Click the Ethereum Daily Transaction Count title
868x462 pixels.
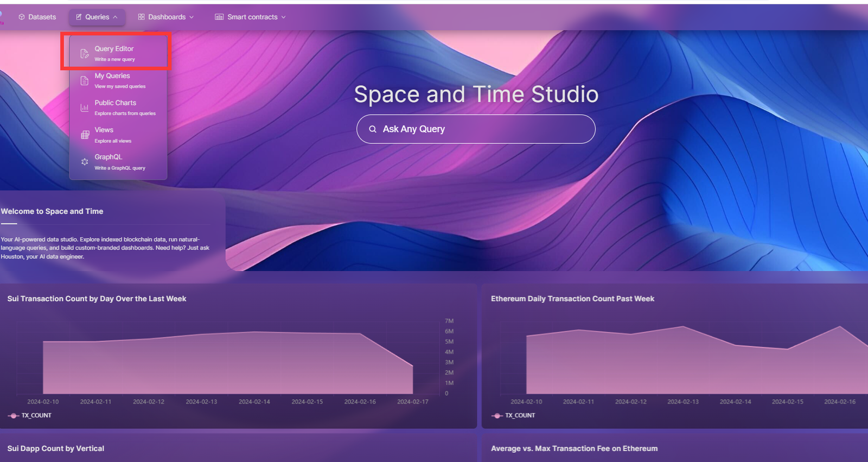click(572, 299)
